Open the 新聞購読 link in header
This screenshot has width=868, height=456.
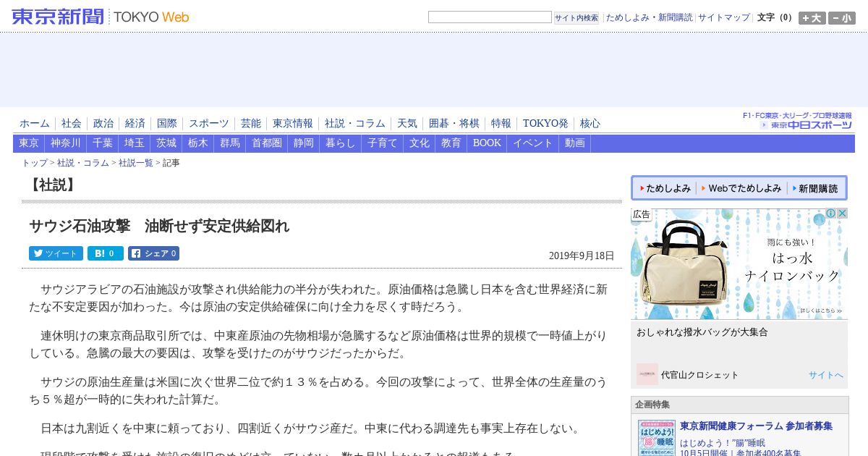675,17
